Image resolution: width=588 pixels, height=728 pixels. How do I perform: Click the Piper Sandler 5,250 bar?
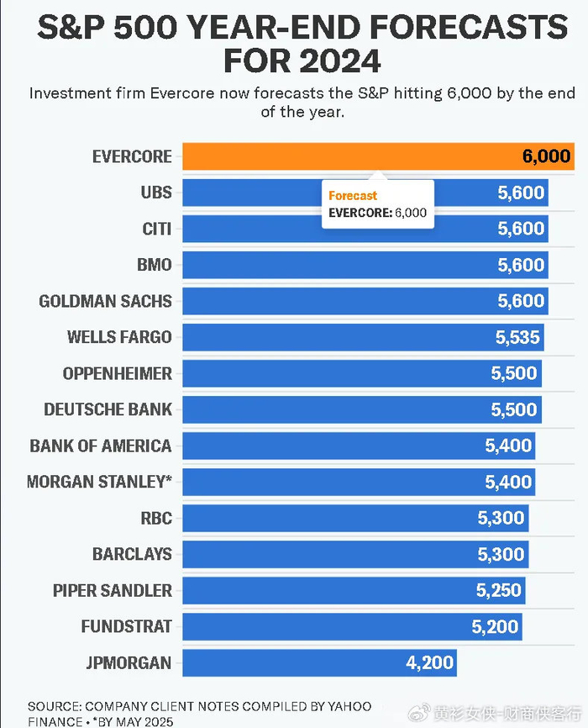pos(354,591)
